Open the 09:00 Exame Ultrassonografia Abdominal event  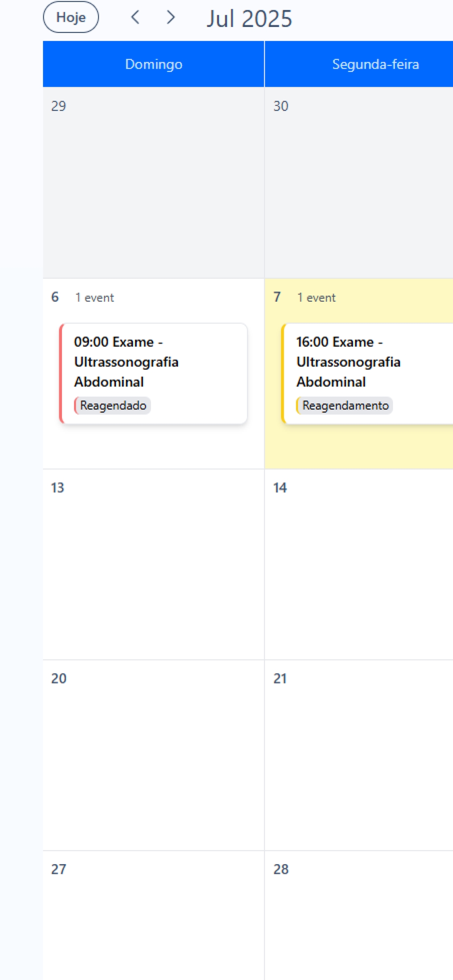pyautogui.click(x=153, y=362)
